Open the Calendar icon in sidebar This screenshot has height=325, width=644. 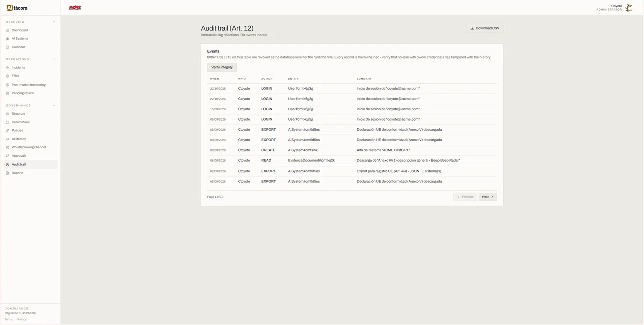tap(8, 47)
